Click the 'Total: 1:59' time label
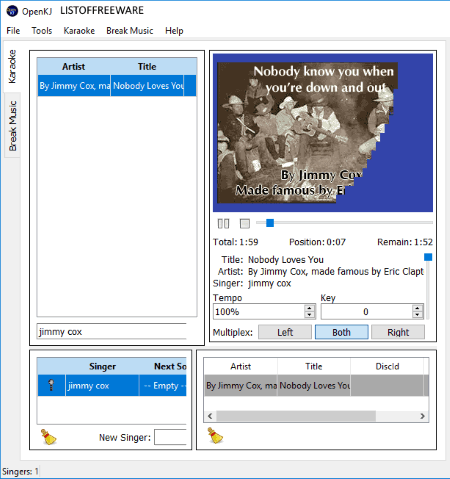The width and height of the screenshot is (450, 479). click(236, 242)
